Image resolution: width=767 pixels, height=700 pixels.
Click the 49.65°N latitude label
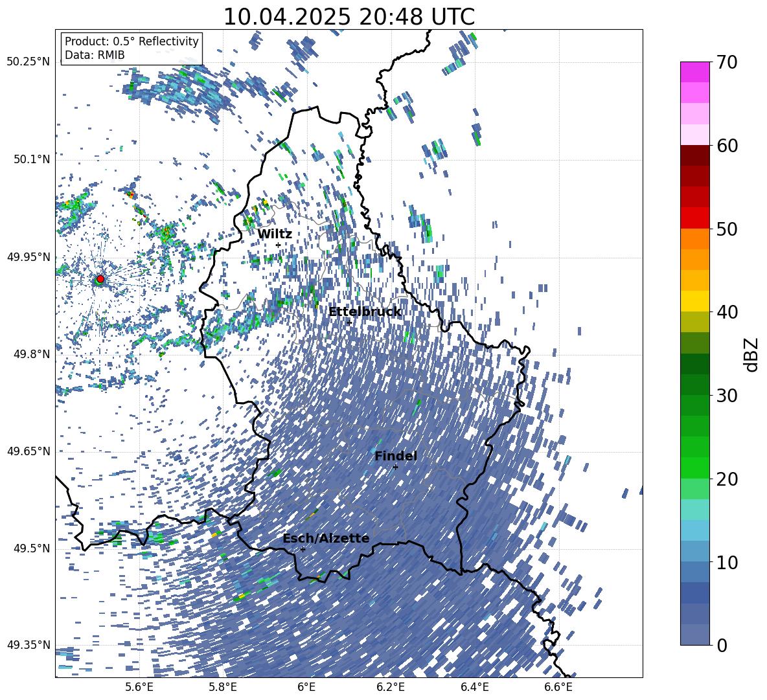point(29,451)
